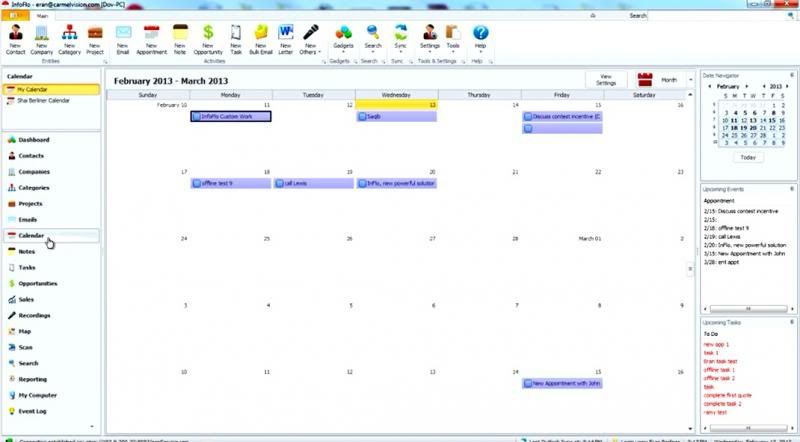Click the New Opportunity dollar icon
The image size is (800, 442).
click(x=208, y=40)
